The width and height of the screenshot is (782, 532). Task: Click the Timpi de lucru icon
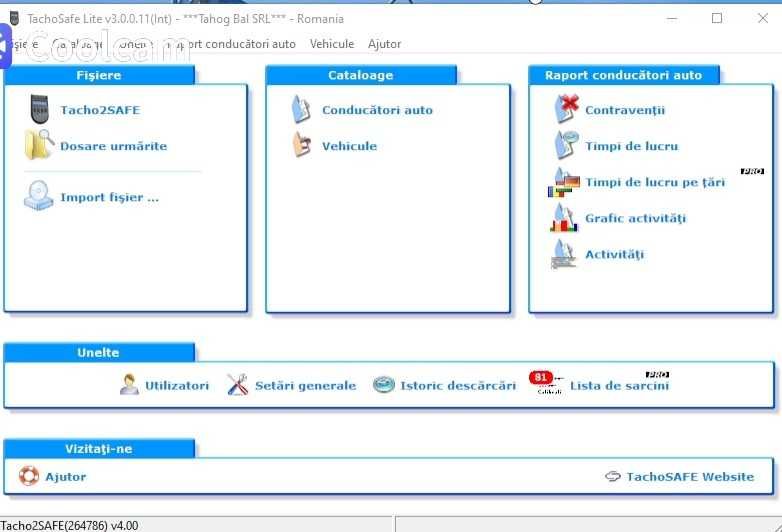tap(566, 145)
